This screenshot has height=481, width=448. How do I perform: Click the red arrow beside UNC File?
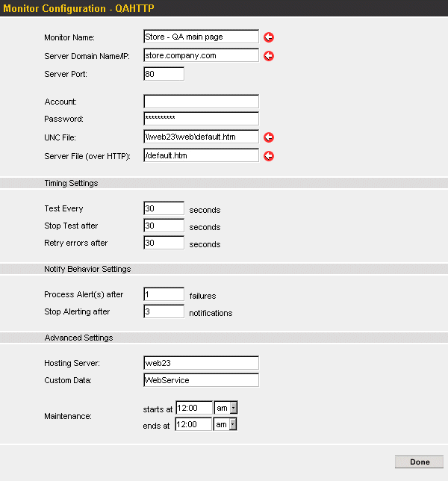tap(269, 137)
